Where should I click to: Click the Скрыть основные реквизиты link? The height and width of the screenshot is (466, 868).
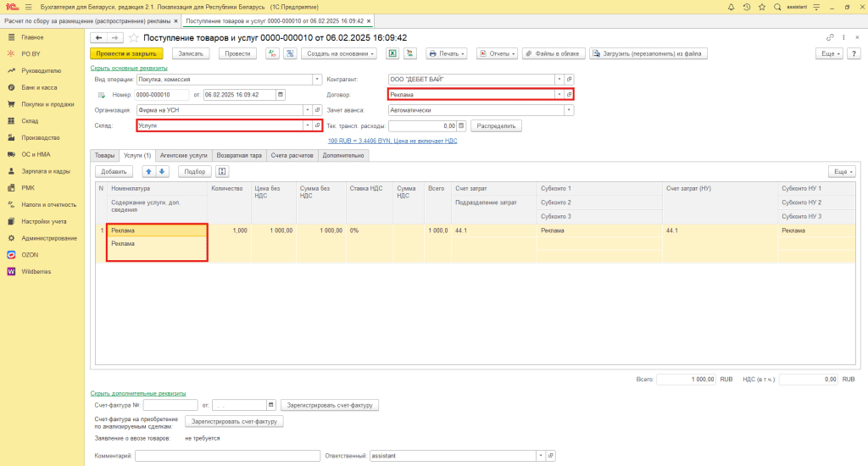pos(129,68)
